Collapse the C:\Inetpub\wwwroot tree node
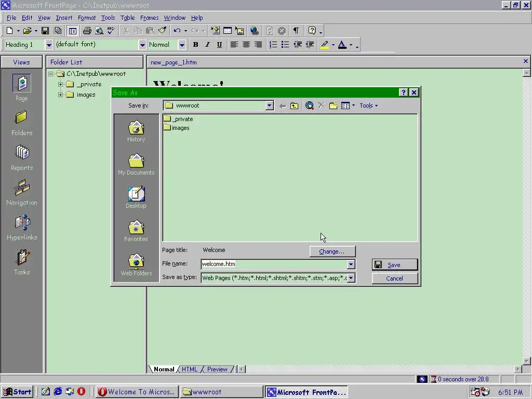532x399 pixels. coord(50,74)
